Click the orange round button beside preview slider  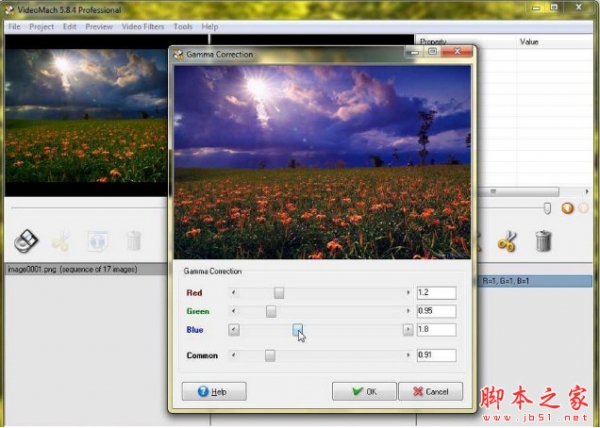coord(567,208)
